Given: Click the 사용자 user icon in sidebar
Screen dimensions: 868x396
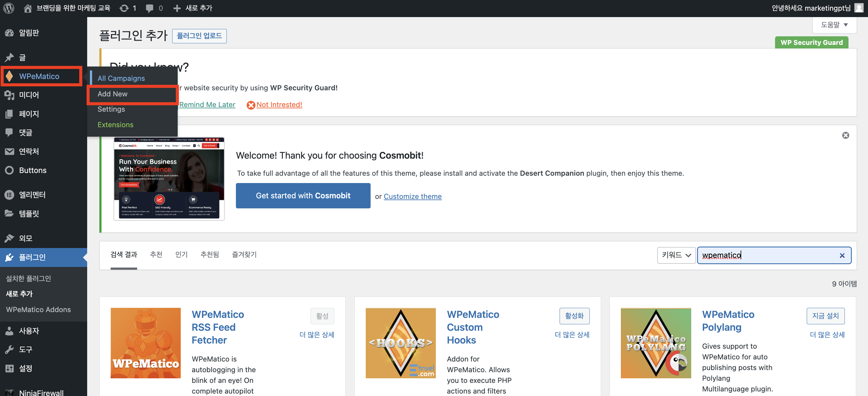Looking at the screenshot, I should (x=9, y=331).
